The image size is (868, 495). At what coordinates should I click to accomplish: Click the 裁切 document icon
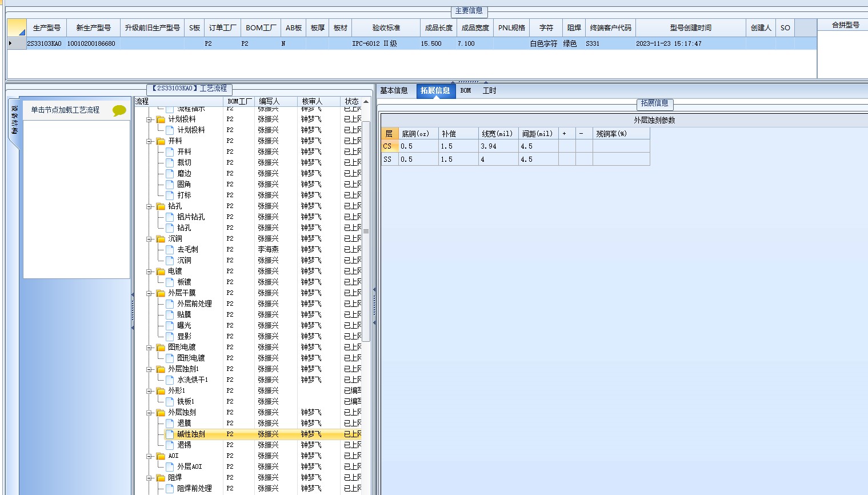(170, 163)
